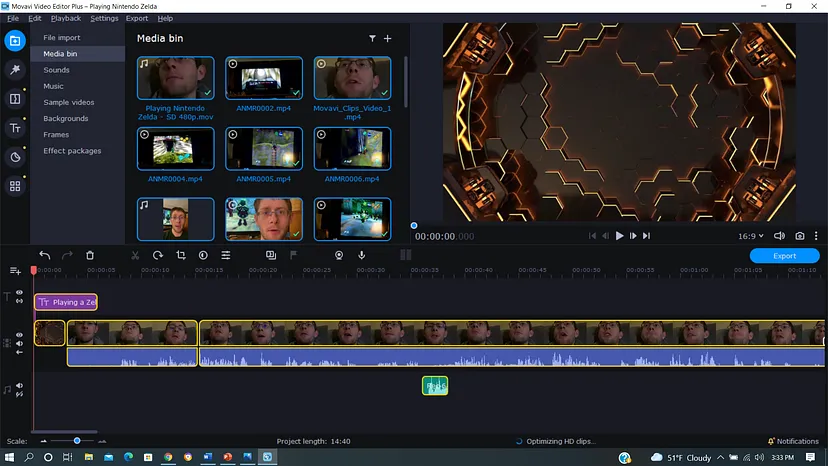Toggle link on the title track
Screen dimensions: 828x466
(20, 301)
